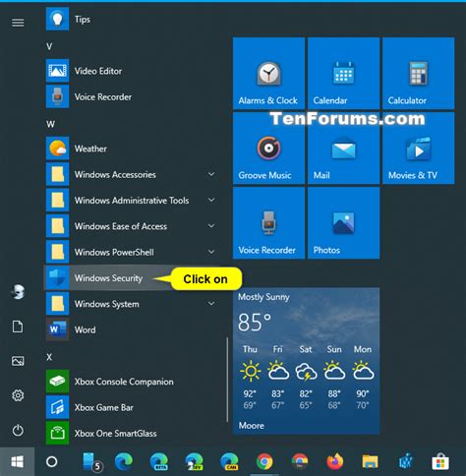Open Windows Security
This screenshot has height=476, width=466.
pyautogui.click(x=131, y=277)
